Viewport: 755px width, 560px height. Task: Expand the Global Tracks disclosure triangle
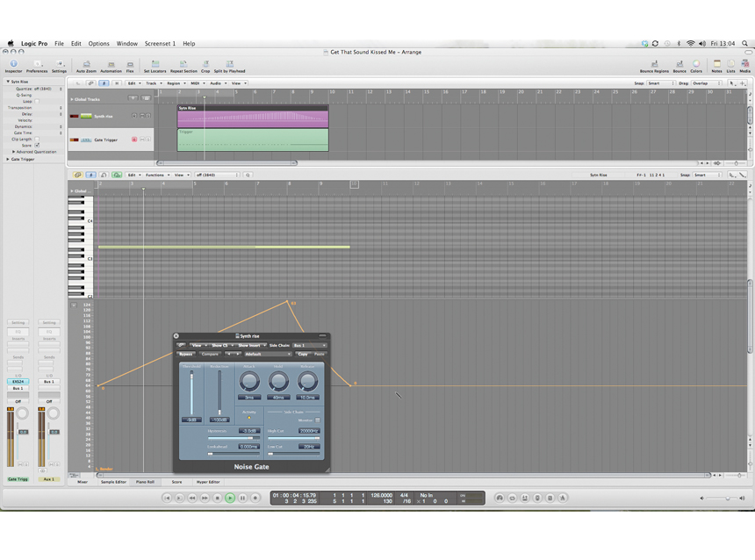point(72,99)
